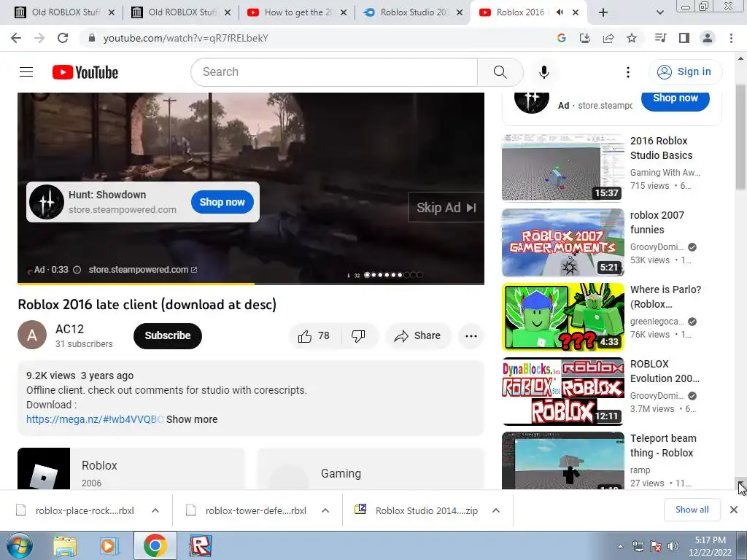Open media player taskbar icon
This screenshot has width=747, height=560.
click(x=109, y=545)
